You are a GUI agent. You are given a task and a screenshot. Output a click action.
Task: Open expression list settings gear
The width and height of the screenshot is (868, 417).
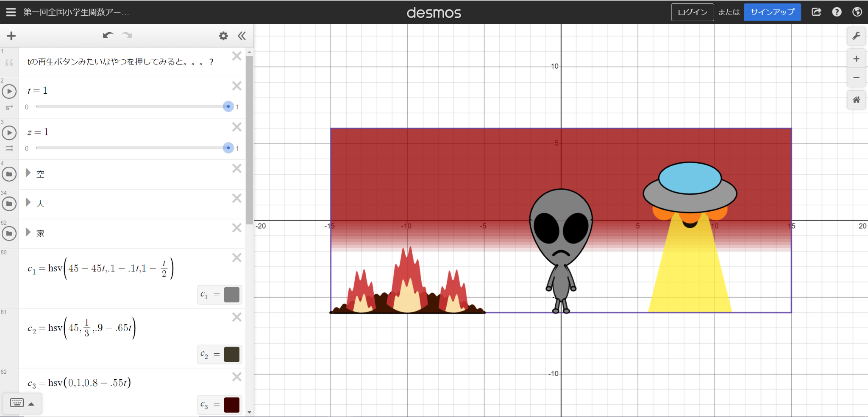tap(223, 36)
